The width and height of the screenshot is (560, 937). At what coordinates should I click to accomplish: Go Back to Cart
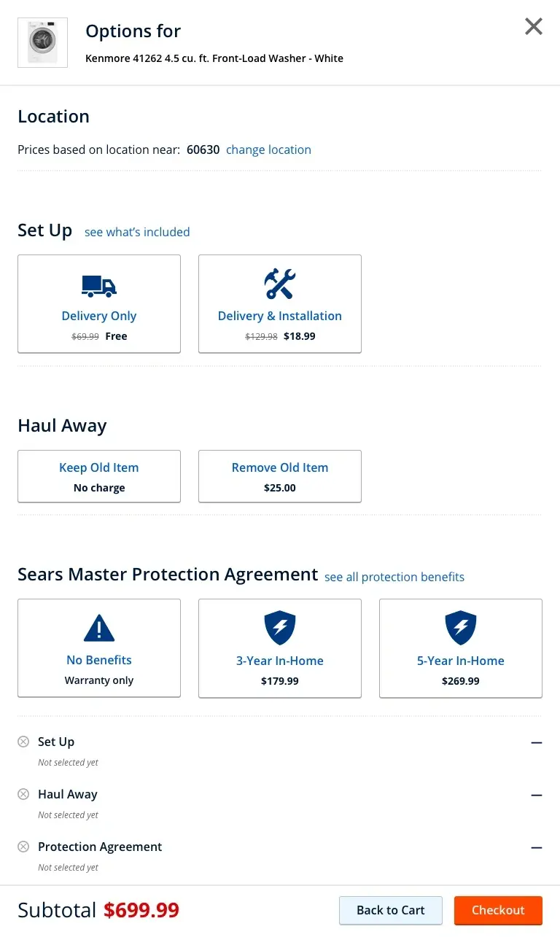click(391, 910)
